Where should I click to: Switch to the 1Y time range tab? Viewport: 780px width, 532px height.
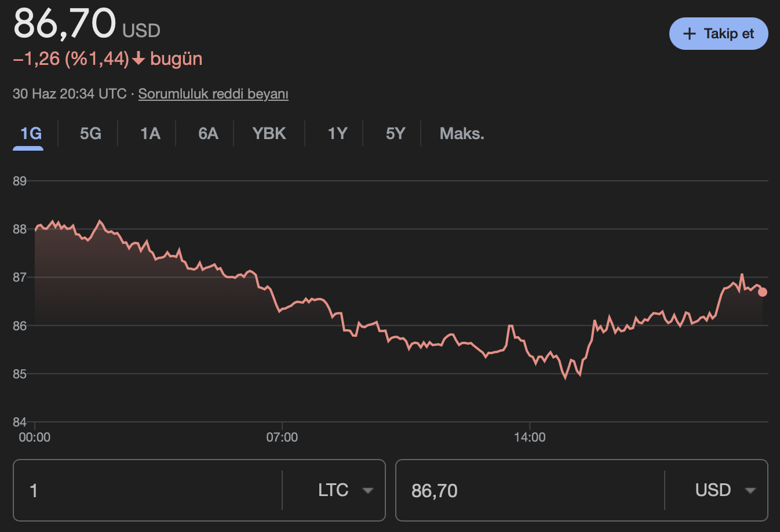[337, 134]
